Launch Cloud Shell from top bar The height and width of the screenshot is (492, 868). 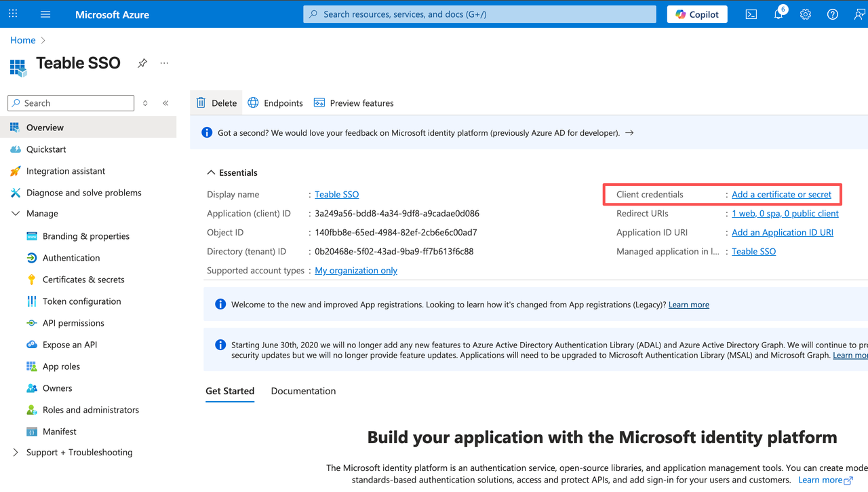[x=751, y=14]
